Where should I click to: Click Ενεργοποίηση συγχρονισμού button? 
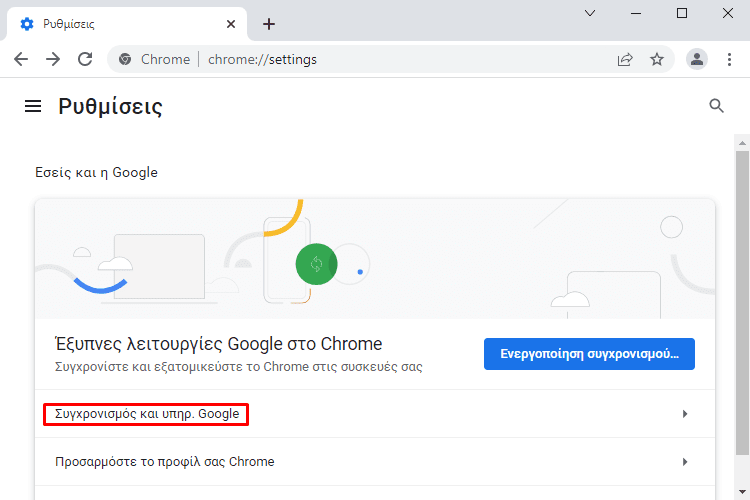pos(589,354)
